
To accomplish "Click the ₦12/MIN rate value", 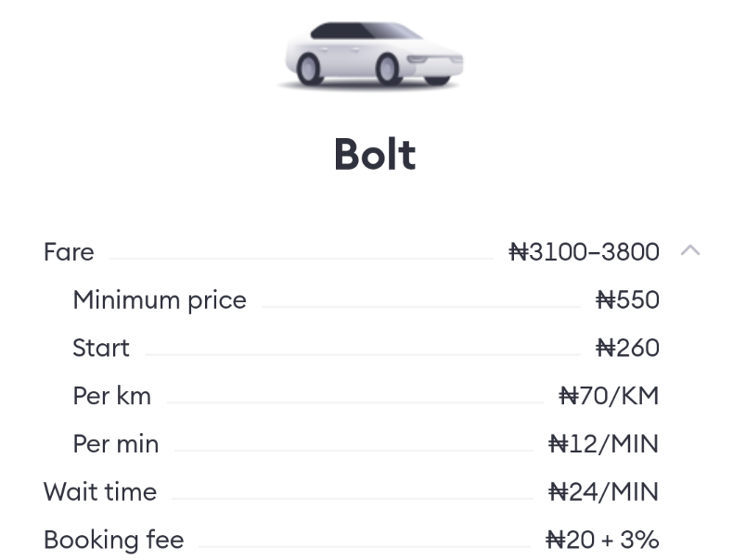I will click(x=604, y=444).
